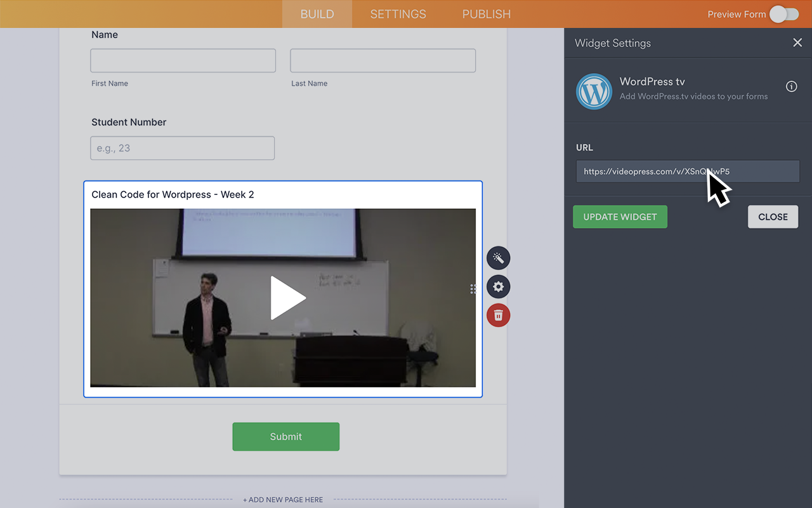Image resolution: width=812 pixels, height=508 pixels.
Task: Open the widget's gear settings icon
Action: 498,286
